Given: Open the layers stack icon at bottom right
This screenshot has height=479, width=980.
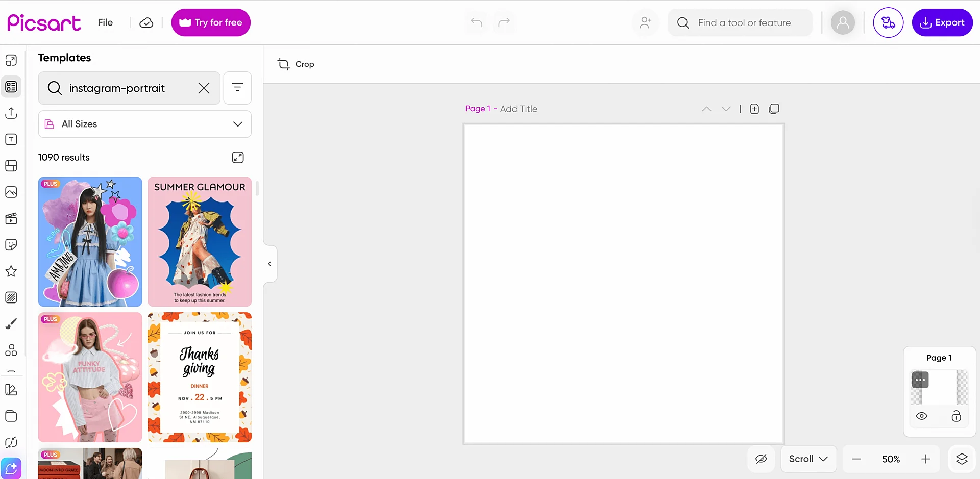Looking at the screenshot, I should 962,459.
